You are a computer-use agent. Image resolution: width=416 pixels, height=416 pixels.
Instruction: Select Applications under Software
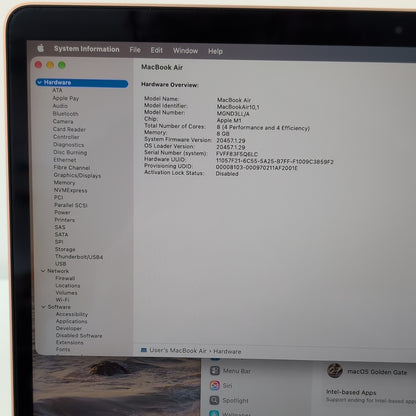click(x=72, y=321)
